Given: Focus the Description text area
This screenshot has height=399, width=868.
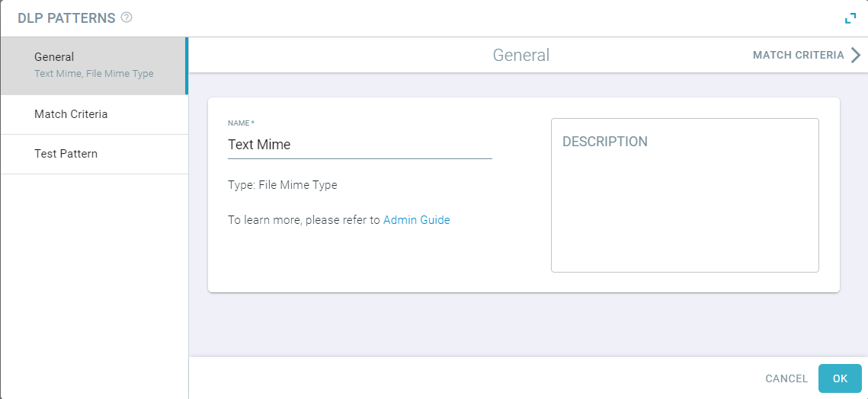Looking at the screenshot, I should coord(685,196).
